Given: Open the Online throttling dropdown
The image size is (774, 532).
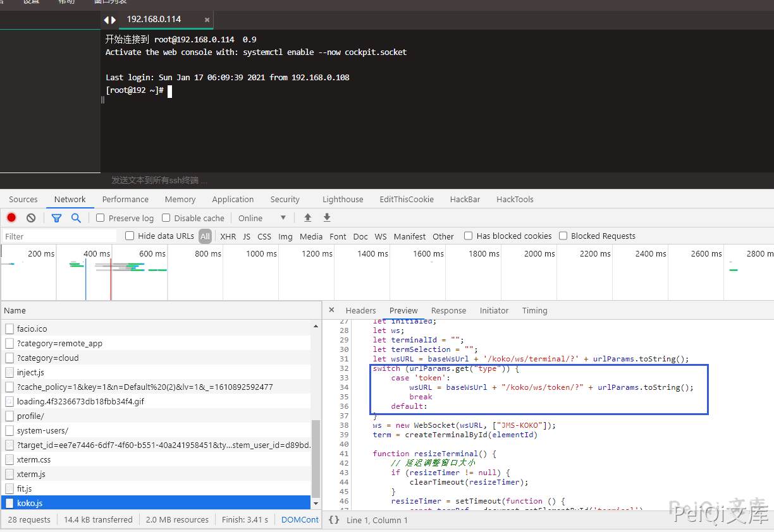Looking at the screenshot, I should tap(262, 218).
